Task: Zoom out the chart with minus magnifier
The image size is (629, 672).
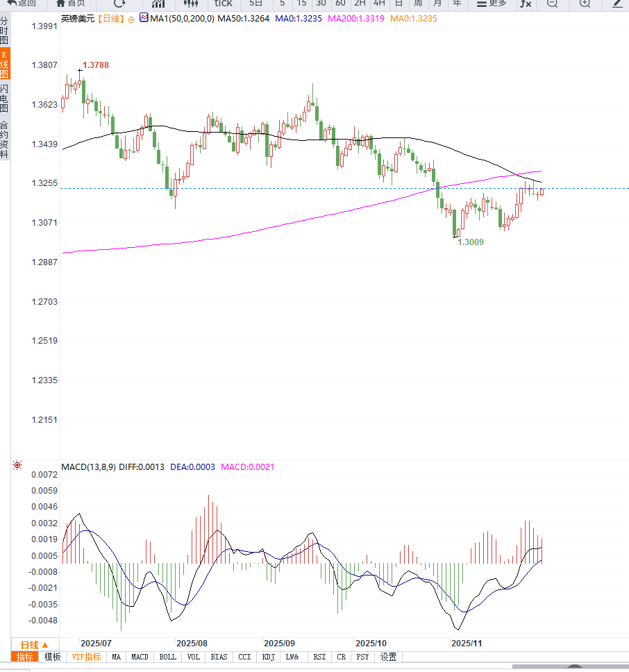Action: 552,3
